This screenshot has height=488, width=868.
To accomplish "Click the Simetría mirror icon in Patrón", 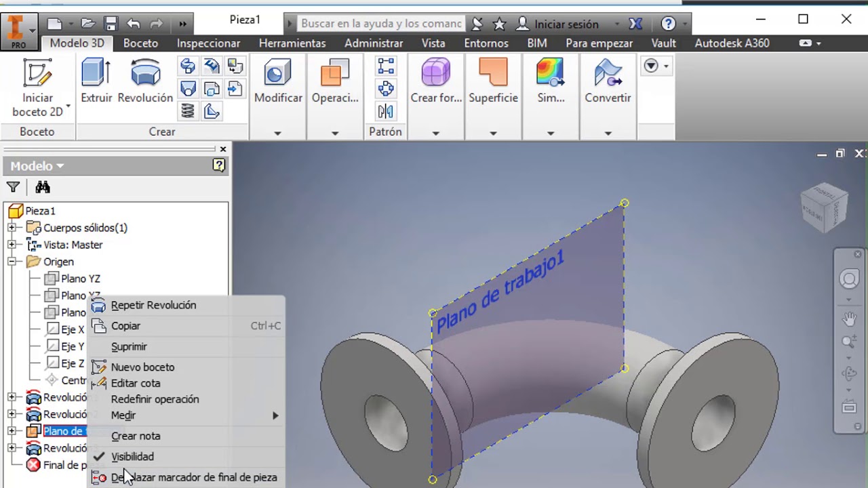I will [x=386, y=110].
